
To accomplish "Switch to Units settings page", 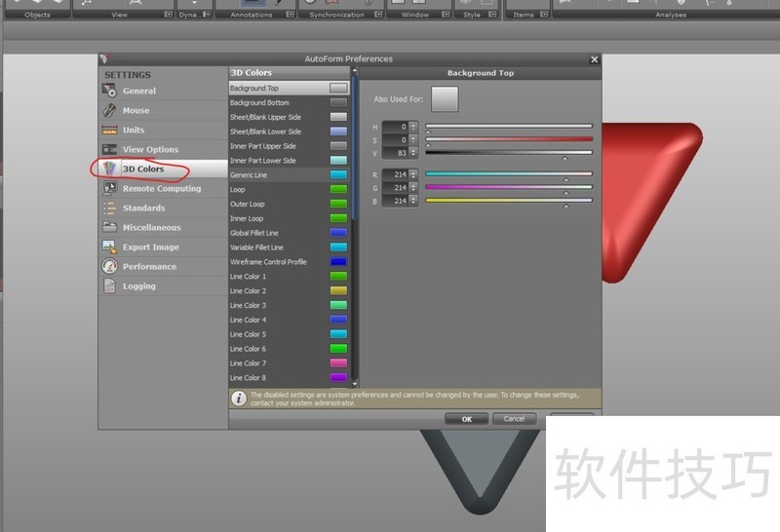I will (163, 130).
